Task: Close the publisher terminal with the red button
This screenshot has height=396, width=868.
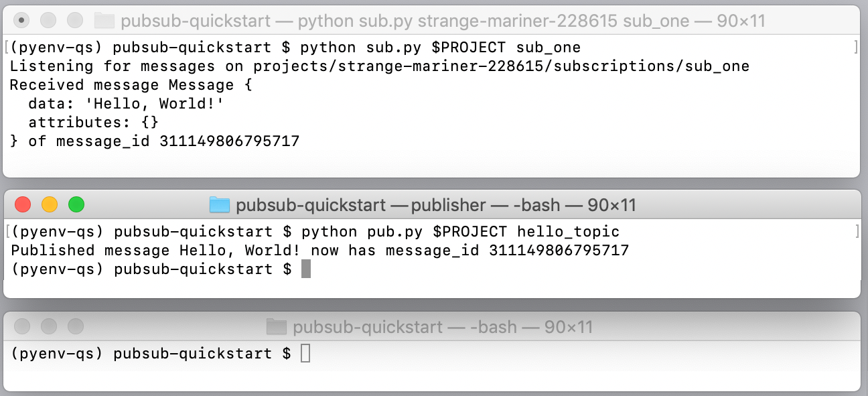Action: click(x=23, y=204)
